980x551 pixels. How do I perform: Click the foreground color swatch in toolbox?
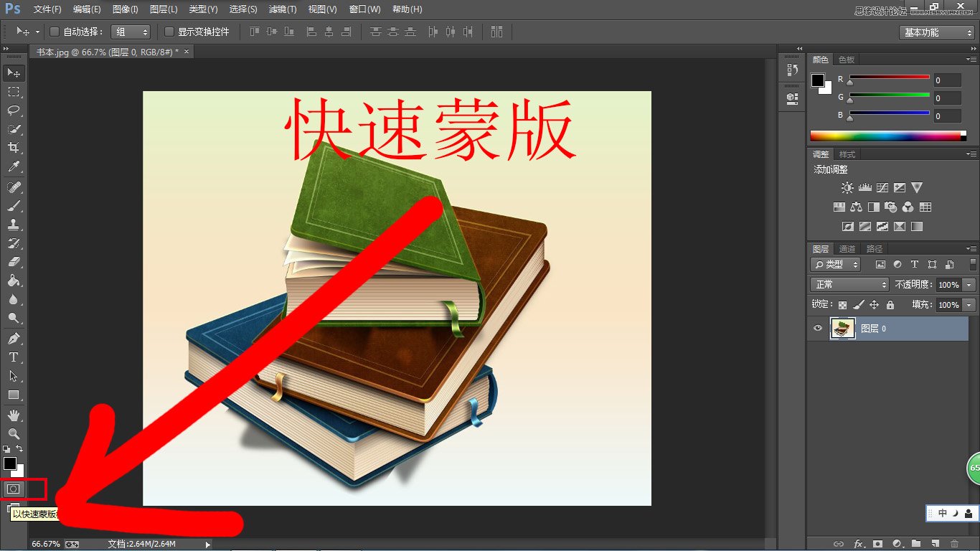tap(9, 463)
